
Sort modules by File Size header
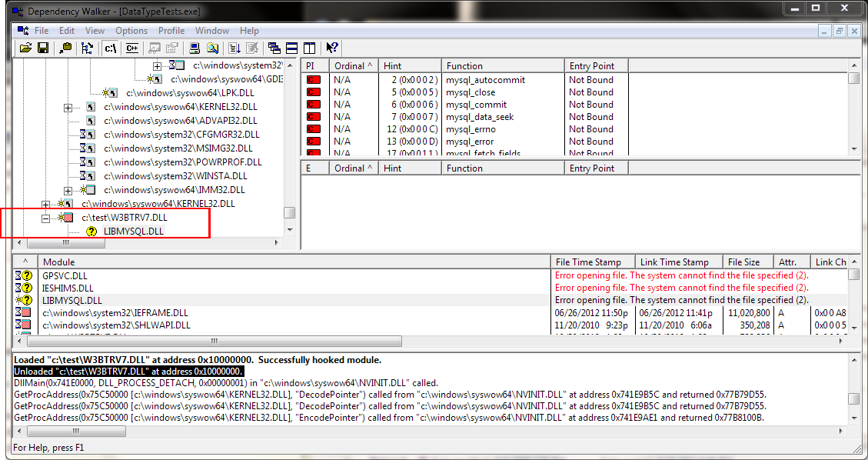click(x=749, y=262)
